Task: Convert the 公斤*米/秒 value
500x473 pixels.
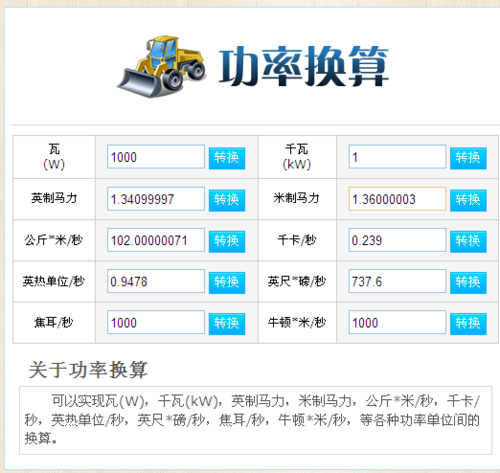Action: click(227, 241)
